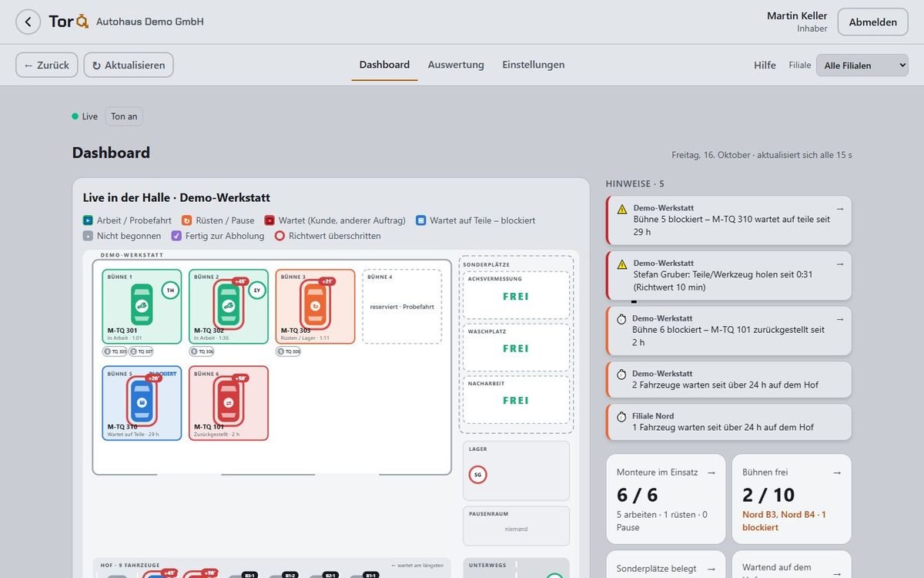The image size is (924, 578).
Task: Click warning triangle on Bühne 5 blockiert hint
Action: (x=622, y=209)
